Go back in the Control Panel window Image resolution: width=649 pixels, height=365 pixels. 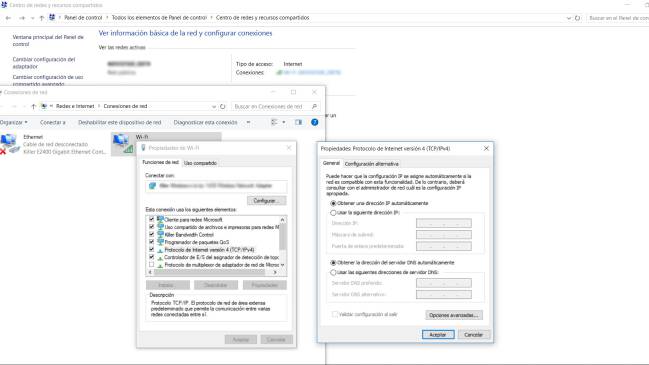coord(8,18)
